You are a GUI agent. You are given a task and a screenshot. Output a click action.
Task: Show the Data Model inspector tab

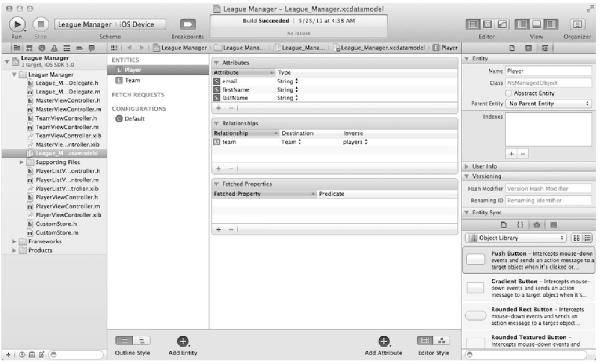[545, 48]
